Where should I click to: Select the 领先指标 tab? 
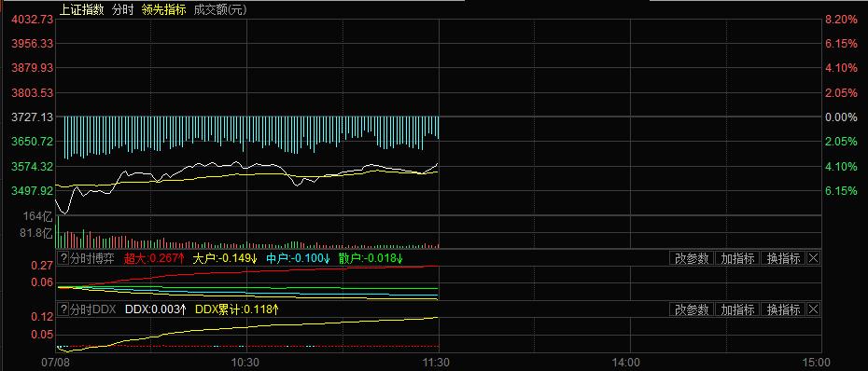click(x=163, y=9)
